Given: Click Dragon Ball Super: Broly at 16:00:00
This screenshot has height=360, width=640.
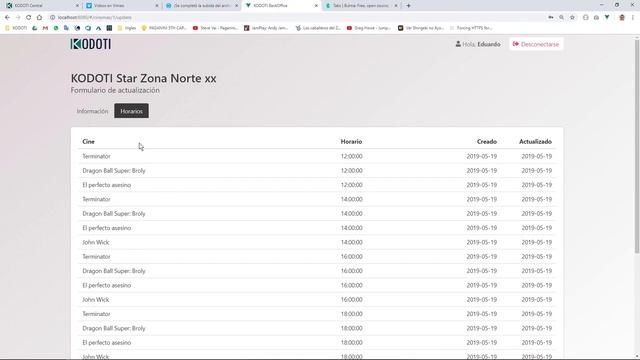Looking at the screenshot, I should tap(114, 271).
